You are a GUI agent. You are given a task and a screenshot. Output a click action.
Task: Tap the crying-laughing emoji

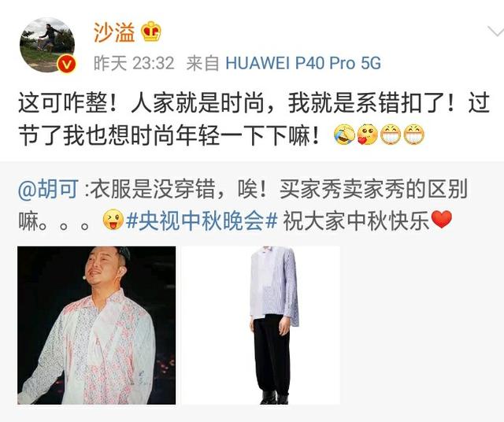[x=344, y=135]
